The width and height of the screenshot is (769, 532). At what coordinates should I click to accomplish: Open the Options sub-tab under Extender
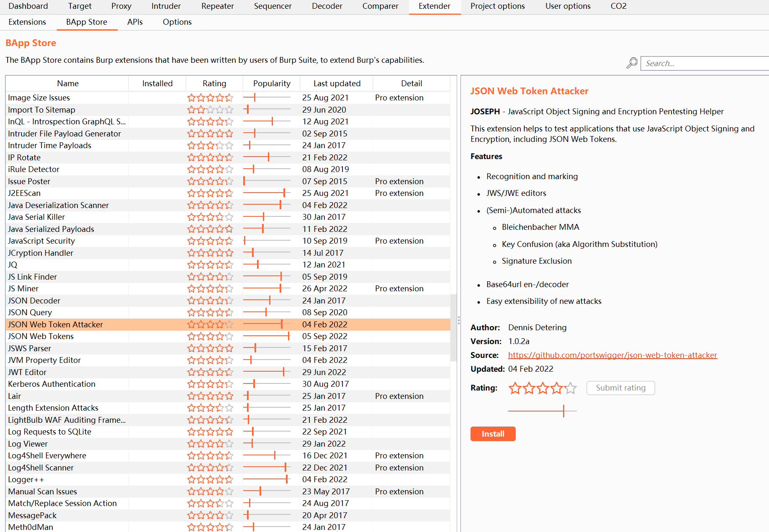(177, 22)
